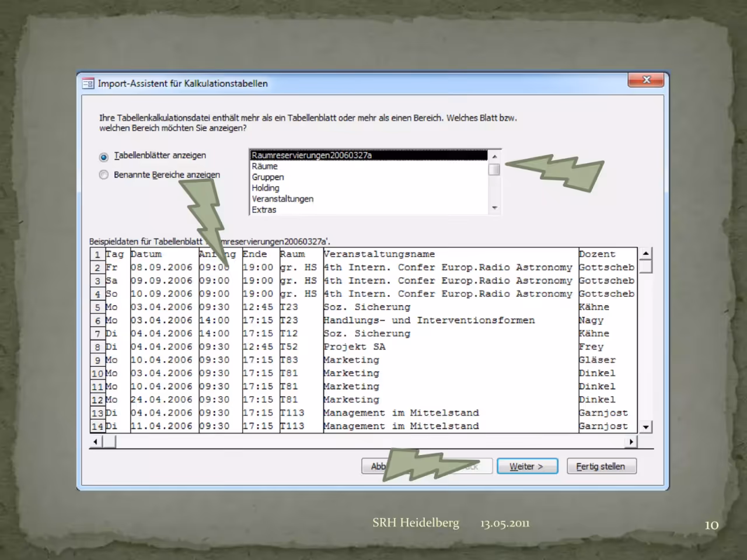Close the Import-Assistent dialog
Image resolution: width=747 pixels, height=560 pixels.
click(646, 79)
